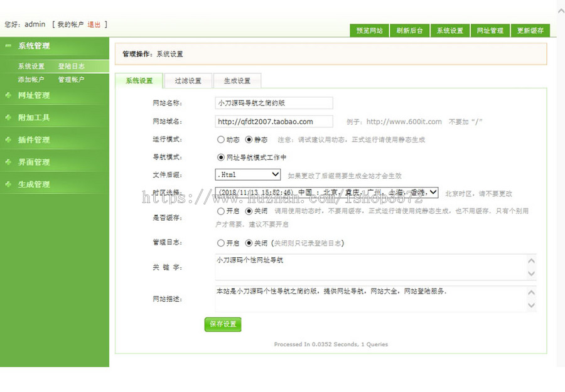Open the 生成设置 tab
Image resolution: width=565 pixels, height=392 pixels.
coord(237,81)
